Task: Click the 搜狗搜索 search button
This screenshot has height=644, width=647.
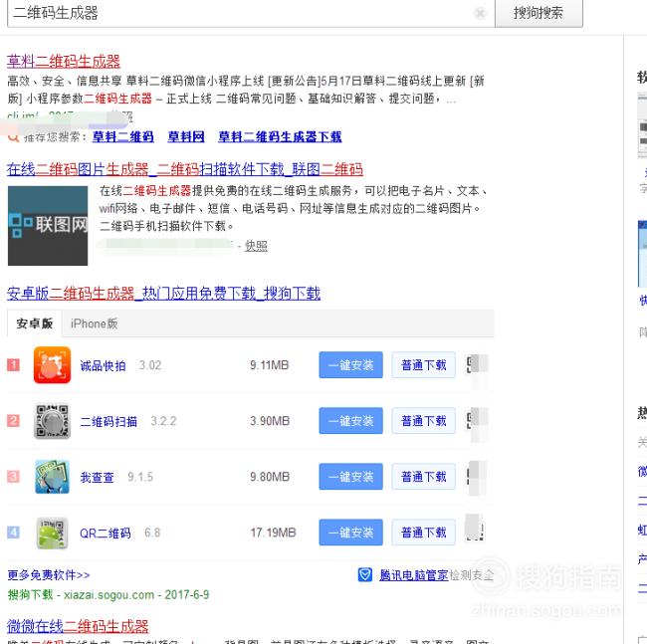Action: point(539,13)
